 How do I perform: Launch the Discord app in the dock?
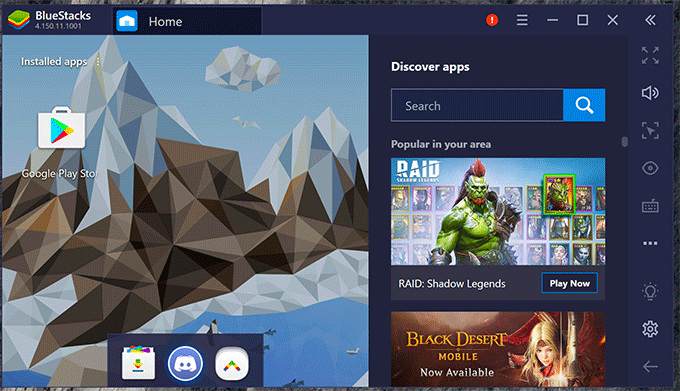pyautogui.click(x=185, y=364)
